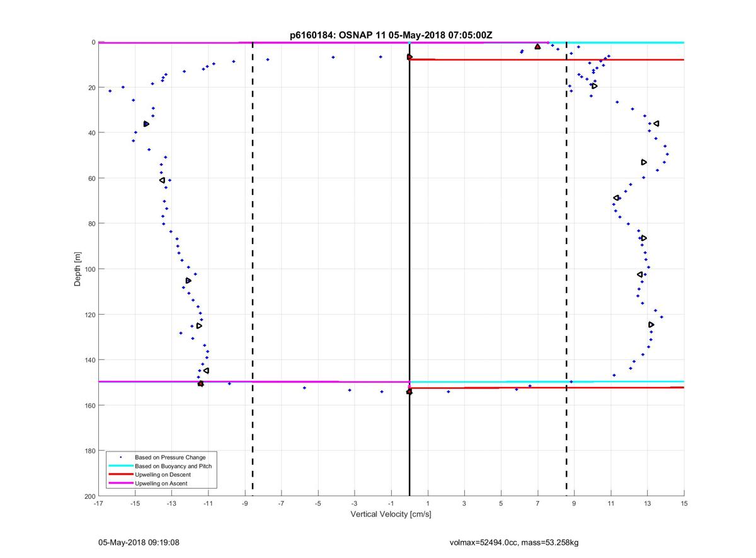Click the x-axis tick label -17
756x558 pixels.
(98, 504)
